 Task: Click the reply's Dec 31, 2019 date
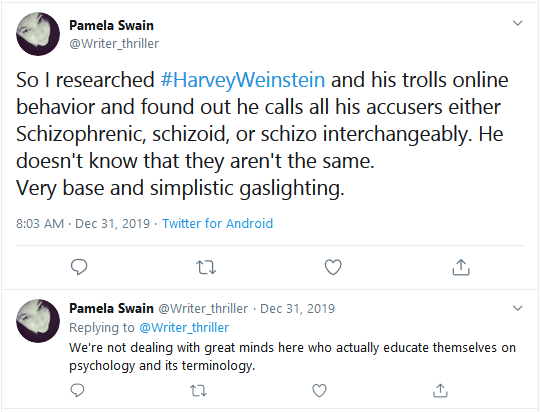[297, 308]
